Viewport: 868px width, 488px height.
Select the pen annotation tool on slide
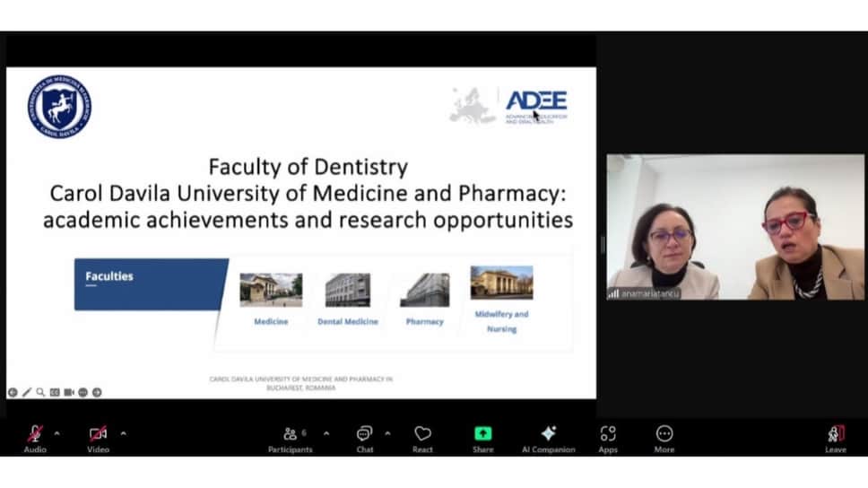(x=27, y=392)
